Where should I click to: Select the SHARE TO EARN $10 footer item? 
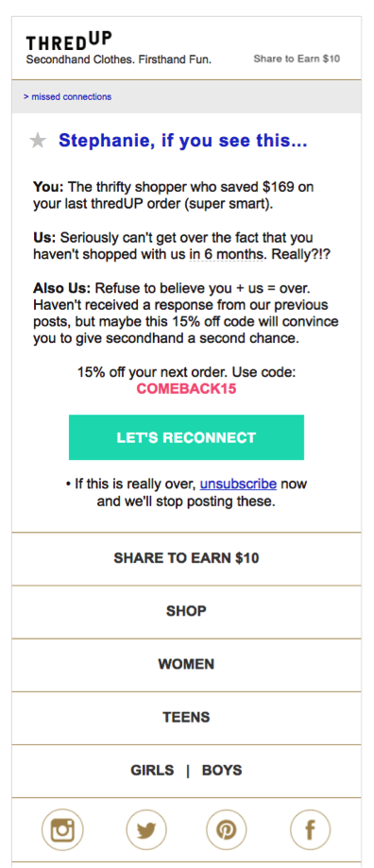(186, 558)
